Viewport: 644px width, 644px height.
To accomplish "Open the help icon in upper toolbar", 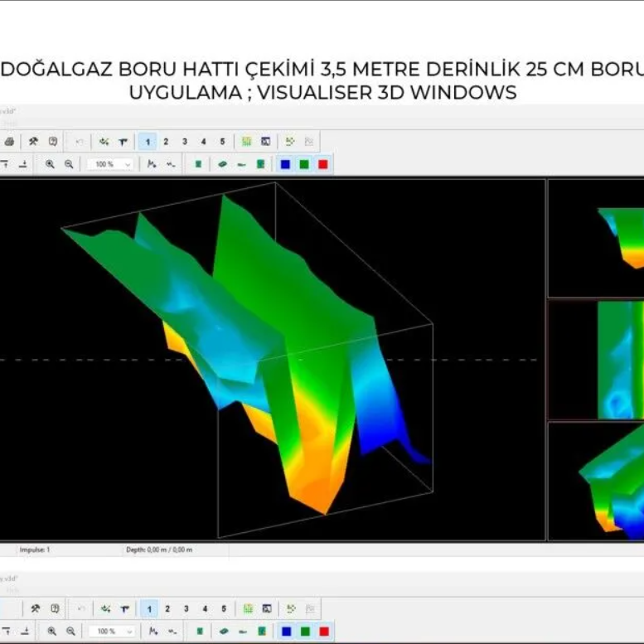I will (x=53, y=142).
